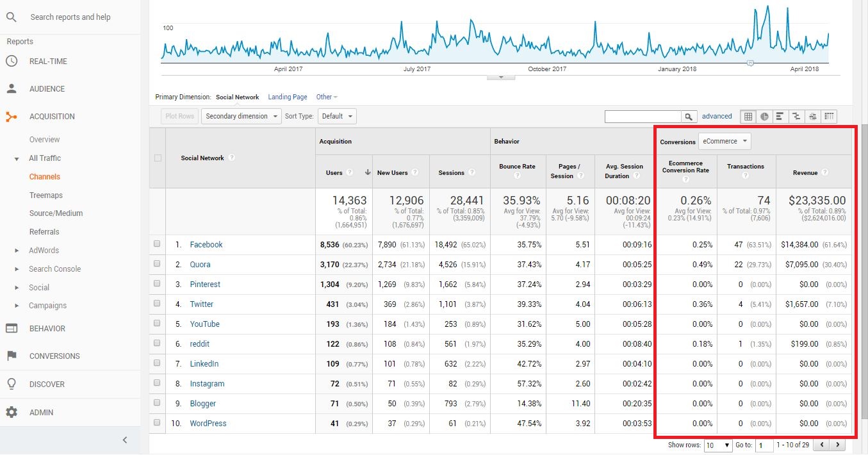Click the help icon beside Sessions header
The height and width of the screenshot is (455, 868).
(472, 172)
